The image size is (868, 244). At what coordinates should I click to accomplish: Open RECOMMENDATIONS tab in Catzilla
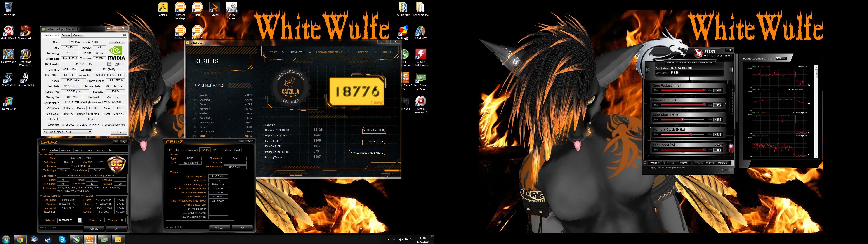coord(329,52)
